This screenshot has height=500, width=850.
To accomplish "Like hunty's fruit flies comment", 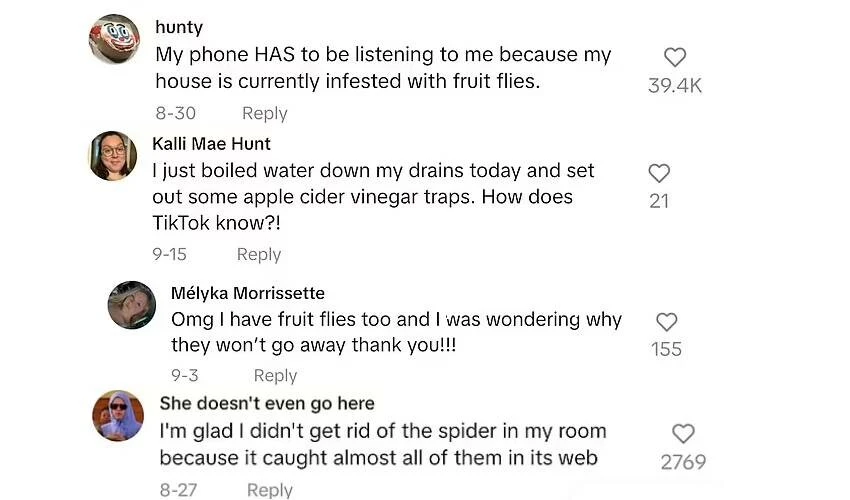I will tap(676, 57).
